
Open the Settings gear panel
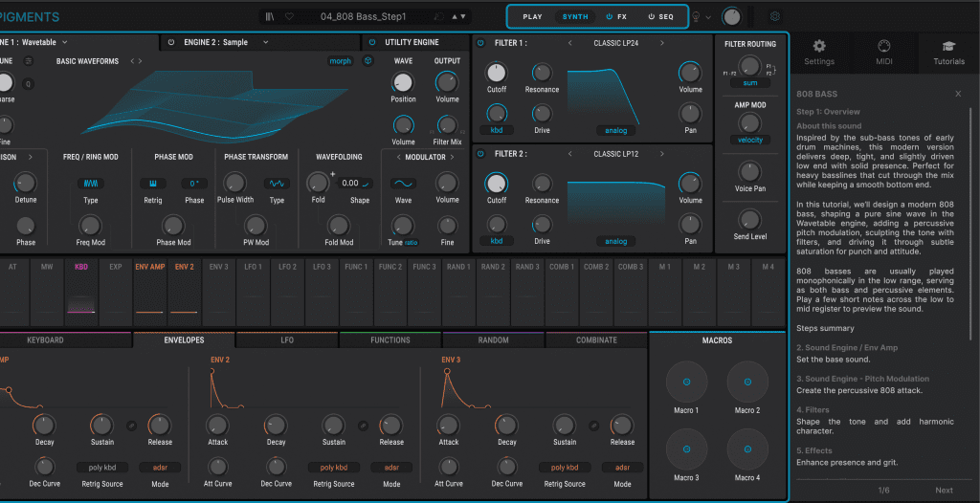[x=818, y=46]
